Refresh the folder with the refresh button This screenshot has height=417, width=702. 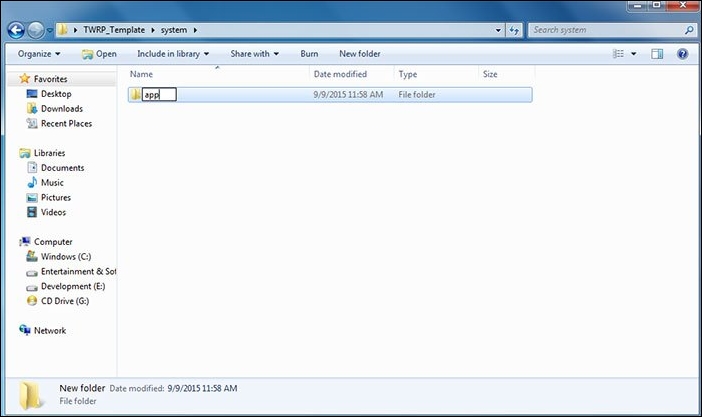[514, 30]
